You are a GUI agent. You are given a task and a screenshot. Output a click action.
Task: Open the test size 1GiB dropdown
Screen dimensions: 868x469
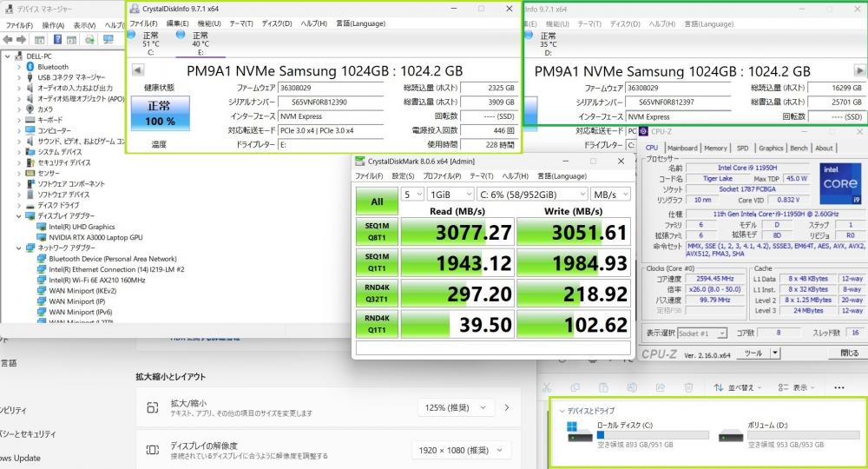[450, 195]
